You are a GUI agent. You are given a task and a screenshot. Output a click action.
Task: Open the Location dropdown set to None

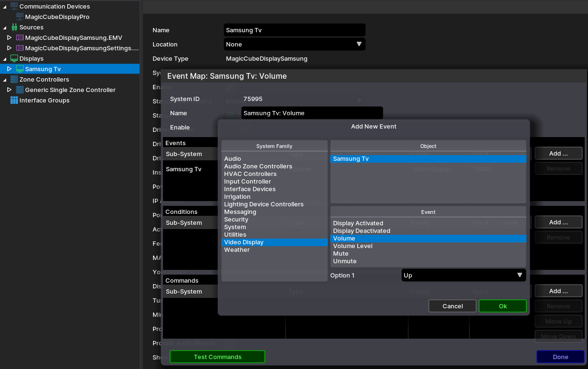point(295,44)
